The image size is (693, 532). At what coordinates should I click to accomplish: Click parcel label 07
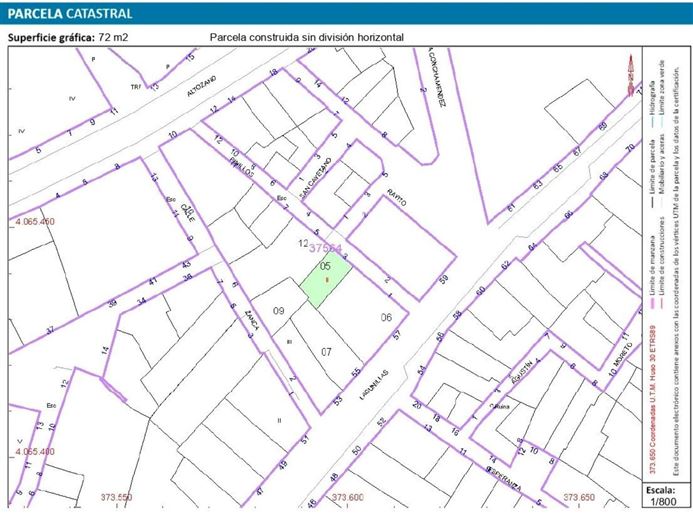tap(326, 352)
